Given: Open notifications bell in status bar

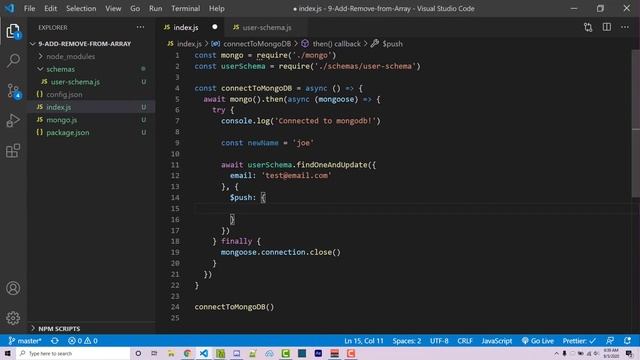Looking at the screenshot, I should pos(627,341).
